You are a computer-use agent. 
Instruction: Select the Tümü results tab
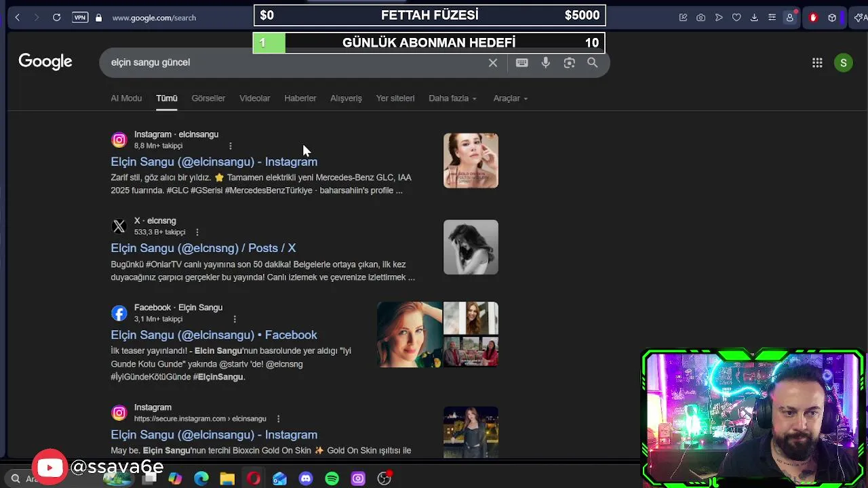[167, 98]
